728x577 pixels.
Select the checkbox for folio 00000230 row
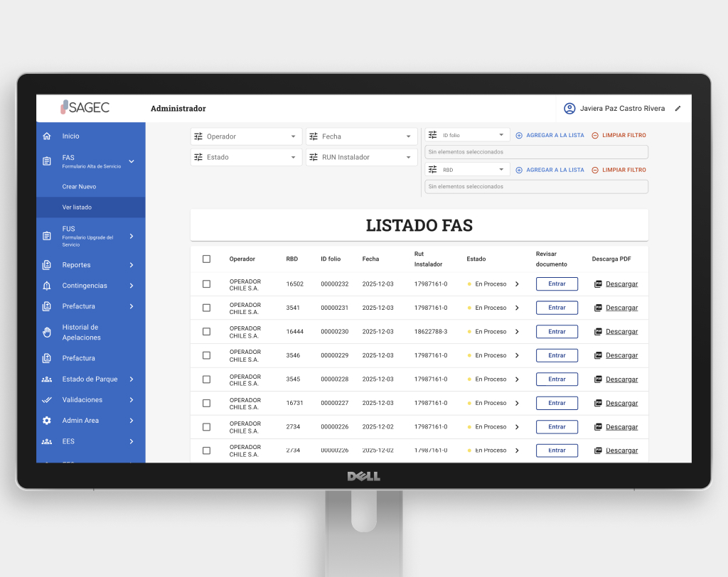pyautogui.click(x=206, y=332)
